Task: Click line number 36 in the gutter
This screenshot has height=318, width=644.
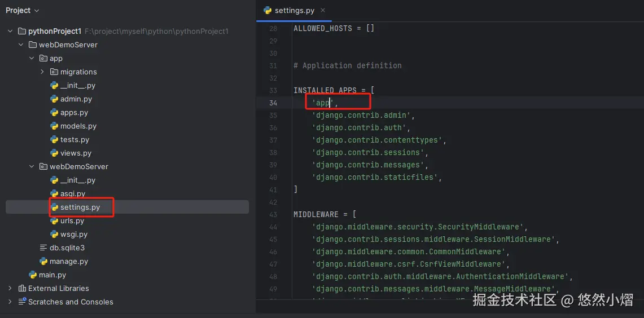Action: (273, 128)
